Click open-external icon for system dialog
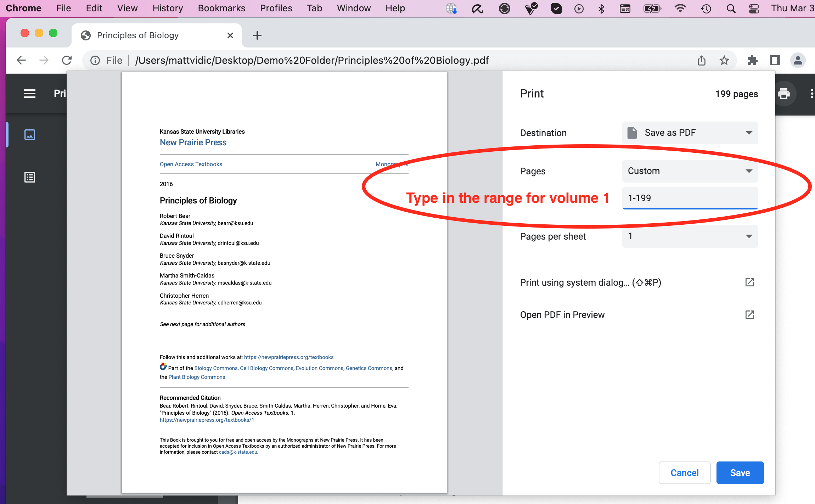Image resolution: width=815 pixels, height=504 pixels. [x=749, y=282]
